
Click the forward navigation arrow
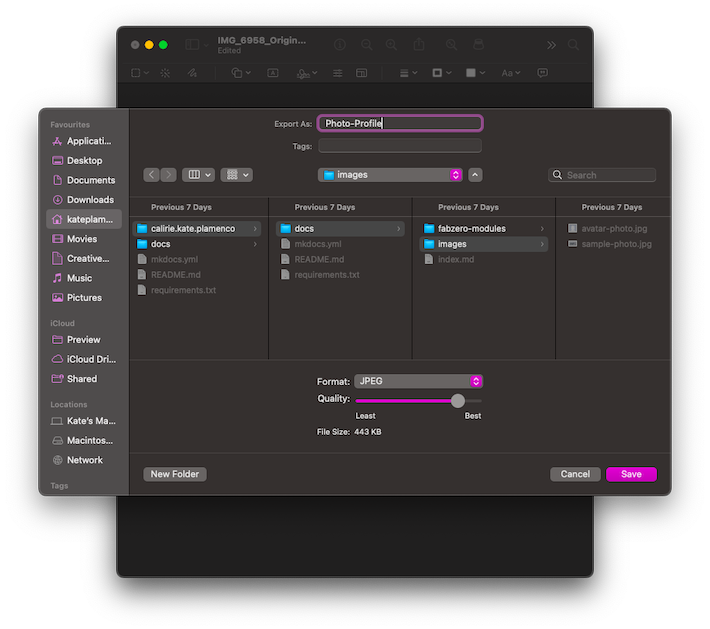pos(168,175)
